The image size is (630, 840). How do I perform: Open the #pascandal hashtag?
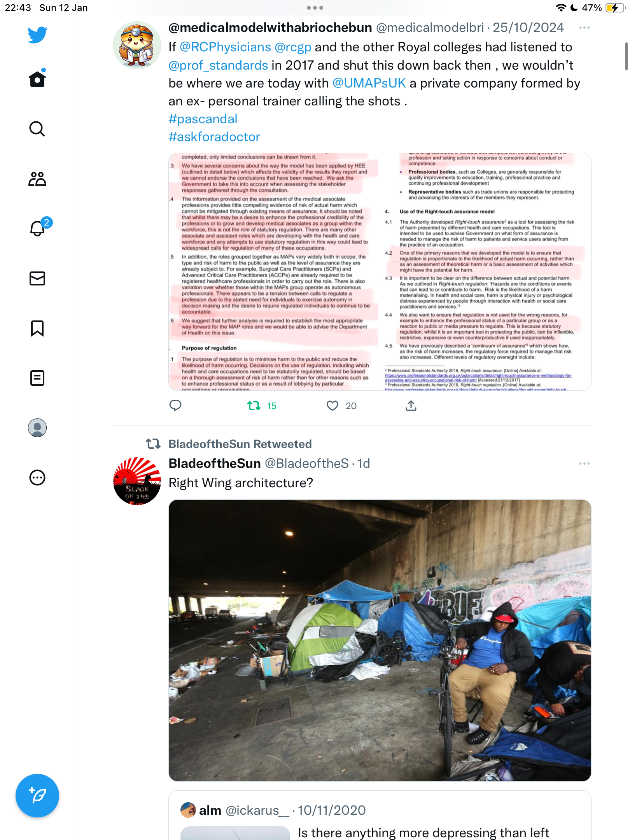203,119
